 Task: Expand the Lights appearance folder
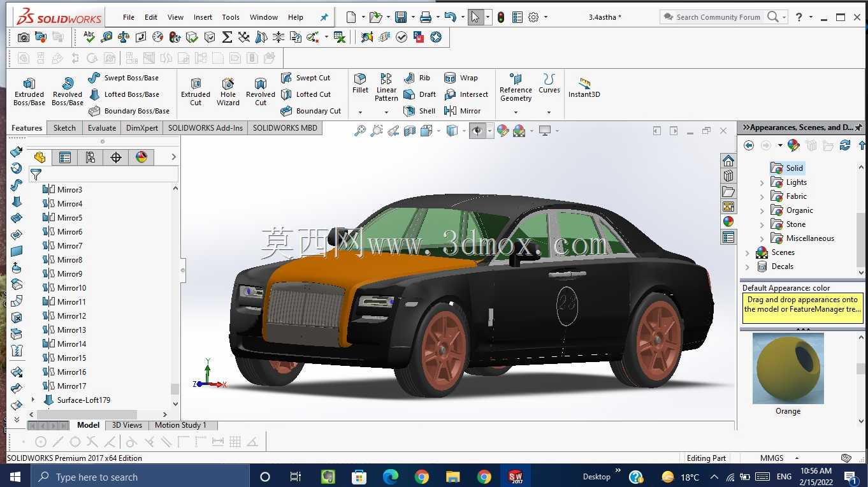coord(762,183)
